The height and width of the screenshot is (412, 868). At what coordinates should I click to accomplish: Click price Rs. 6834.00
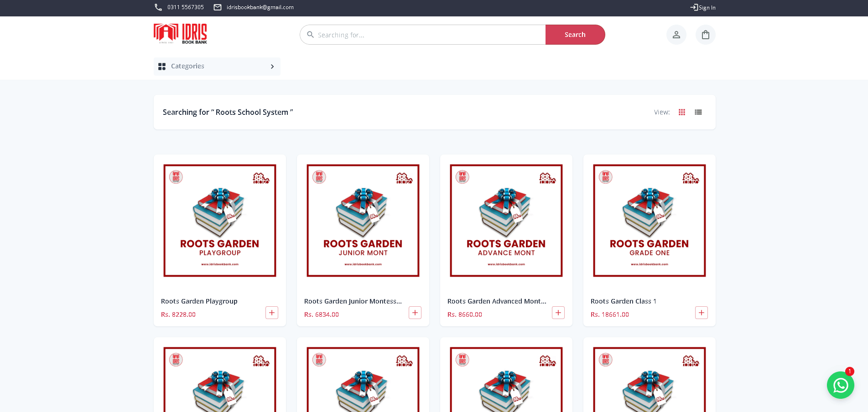click(322, 314)
